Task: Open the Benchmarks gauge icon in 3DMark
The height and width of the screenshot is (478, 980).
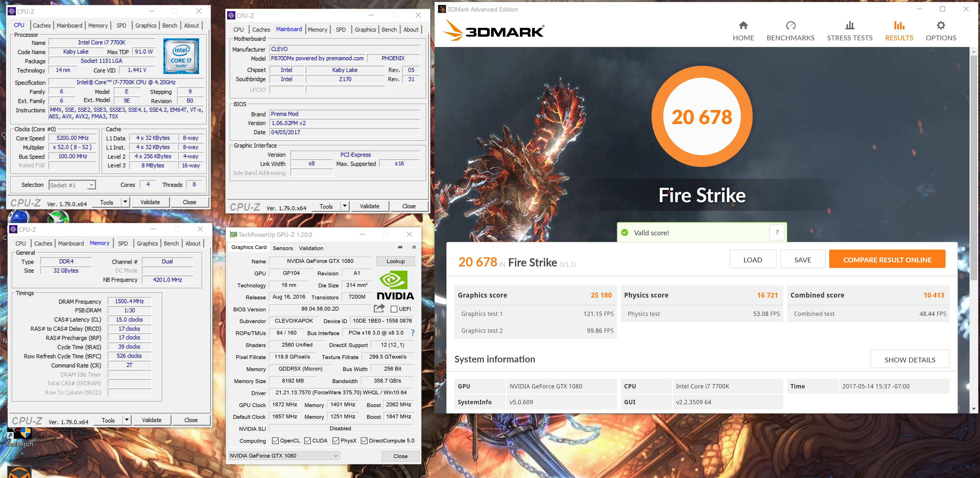Action: [x=791, y=26]
